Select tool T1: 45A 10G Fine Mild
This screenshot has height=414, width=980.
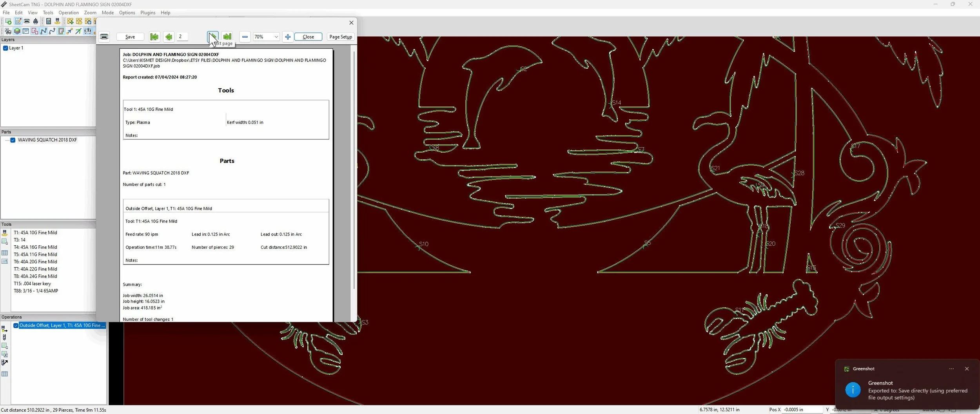coord(35,233)
